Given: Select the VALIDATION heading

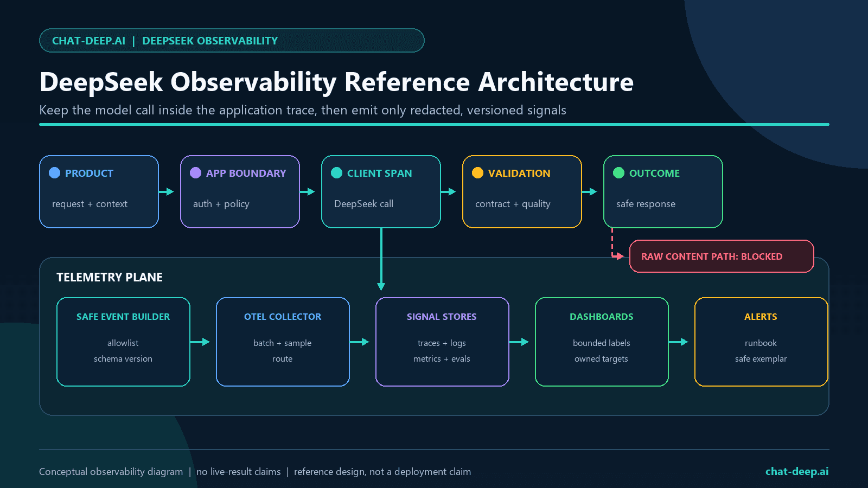Looking at the screenshot, I should coord(519,173).
